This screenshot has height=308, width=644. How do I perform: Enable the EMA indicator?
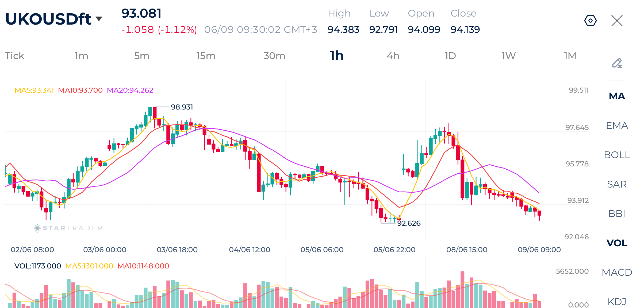[x=617, y=126]
